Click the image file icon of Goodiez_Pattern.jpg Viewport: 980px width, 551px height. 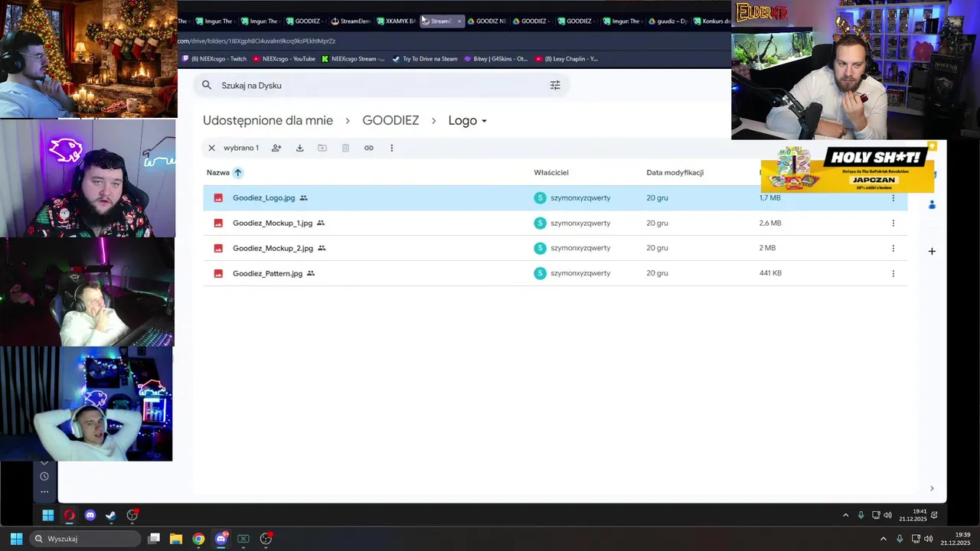click(218, 273)
